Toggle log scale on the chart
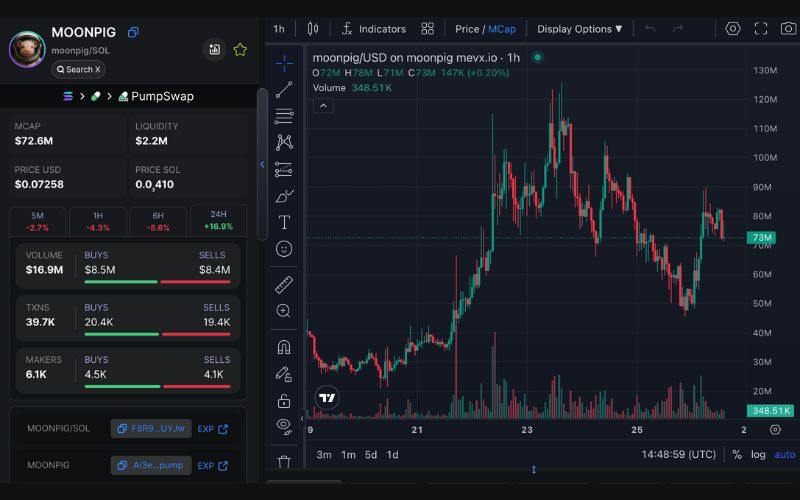Image resolution: width=800 pixels, height=500 pixels. pyautogui.click(x=758, y=454)
